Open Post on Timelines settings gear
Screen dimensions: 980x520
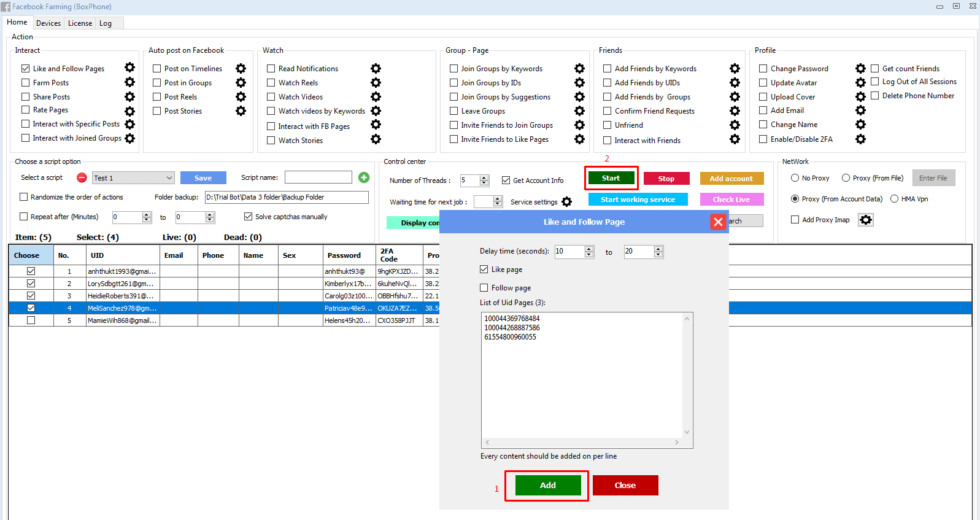(x=241, y=68)
